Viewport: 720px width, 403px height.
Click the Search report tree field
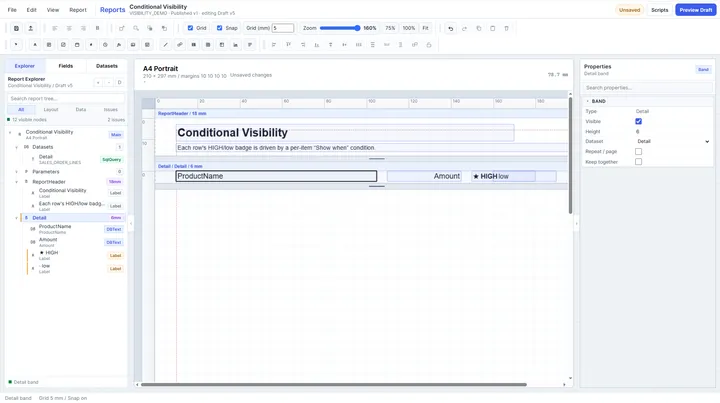coord(66,99)
